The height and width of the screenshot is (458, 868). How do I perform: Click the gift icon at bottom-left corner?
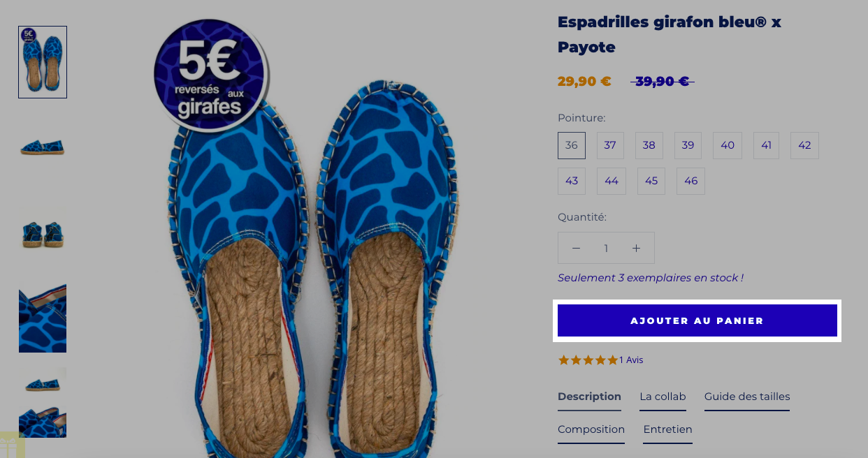[12, 445]
